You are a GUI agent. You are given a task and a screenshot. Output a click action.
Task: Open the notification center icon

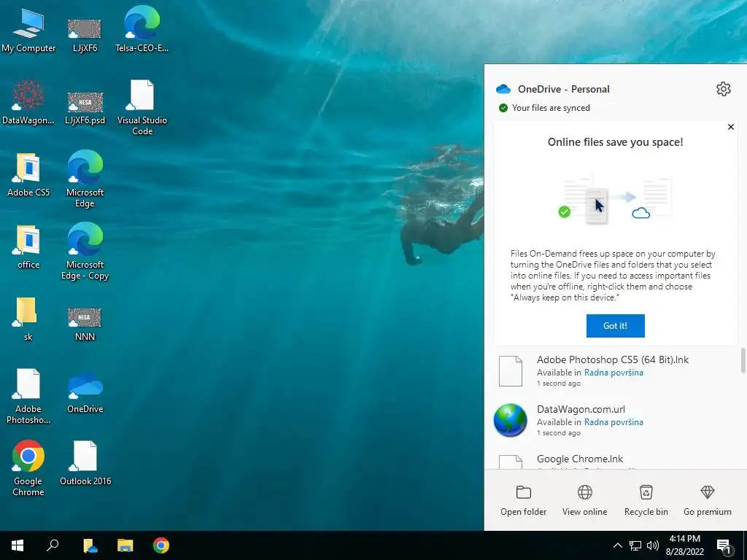[724, 545]
